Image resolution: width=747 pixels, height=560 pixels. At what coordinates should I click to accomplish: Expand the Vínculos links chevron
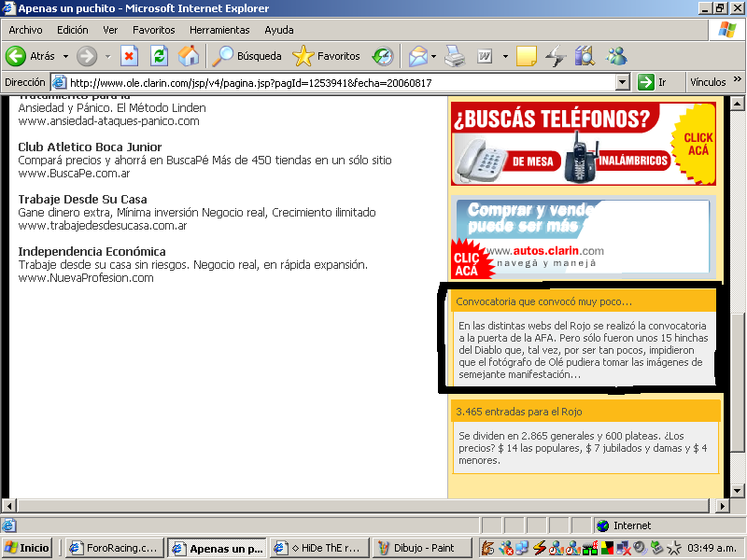point(738,79)
